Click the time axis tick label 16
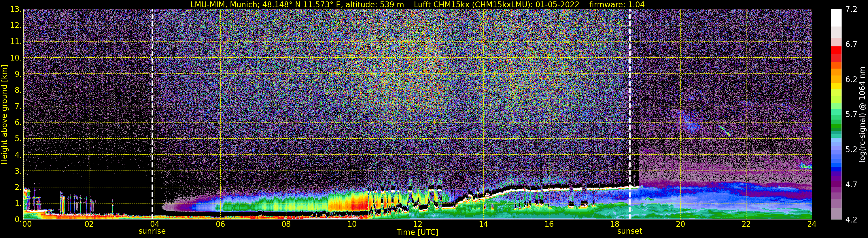This screenshot has width=868, height=238. [549, 224]
